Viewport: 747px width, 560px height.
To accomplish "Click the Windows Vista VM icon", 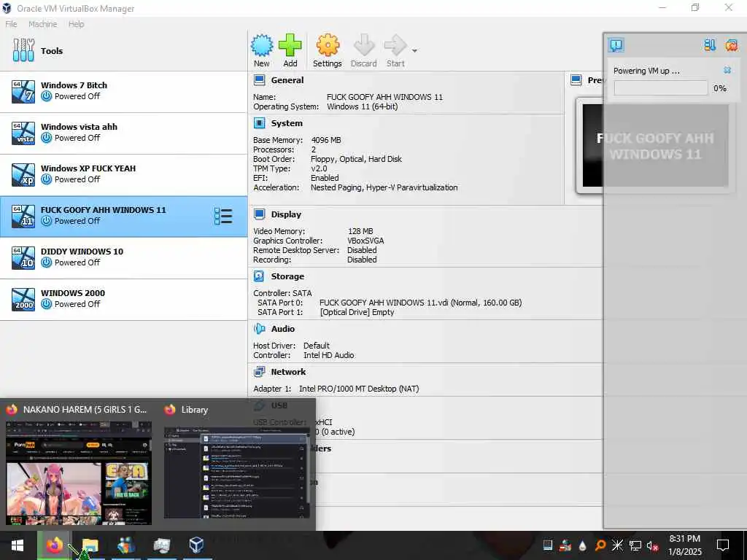I will (23, 133).
